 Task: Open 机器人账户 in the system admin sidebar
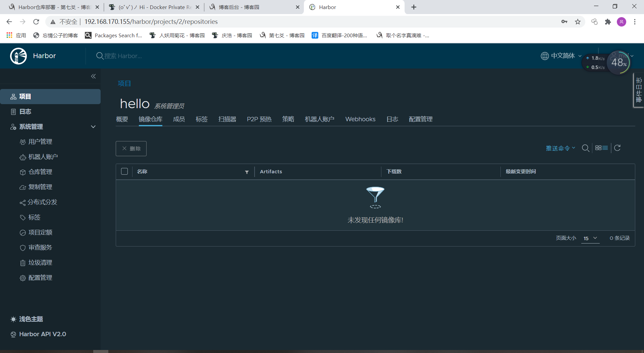[39, 157]
